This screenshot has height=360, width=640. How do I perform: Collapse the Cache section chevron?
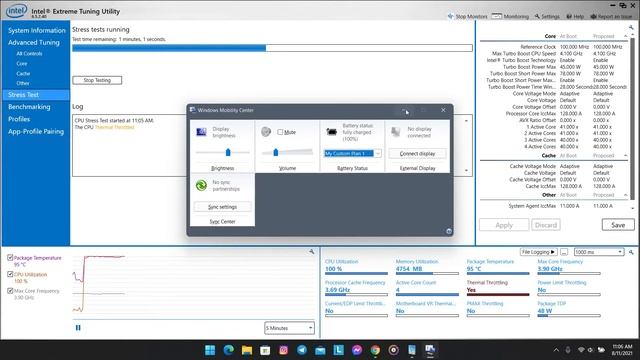tap(625, 156)
